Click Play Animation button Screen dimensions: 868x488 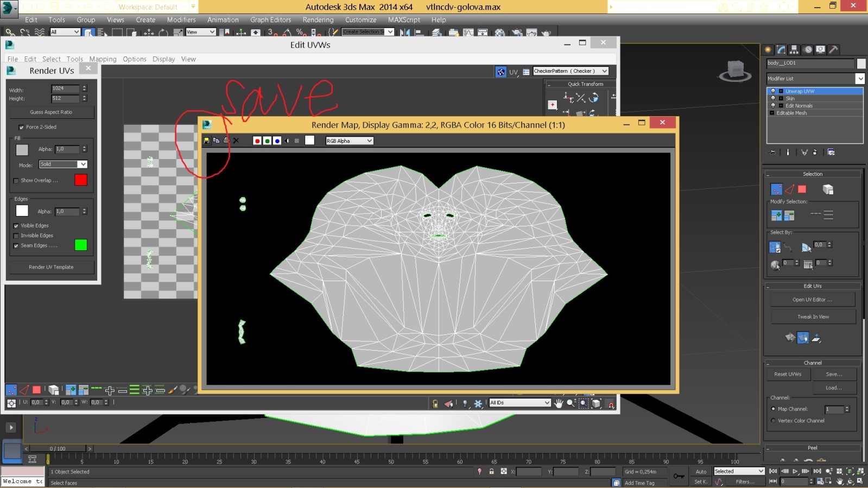(x=795, y=471)
